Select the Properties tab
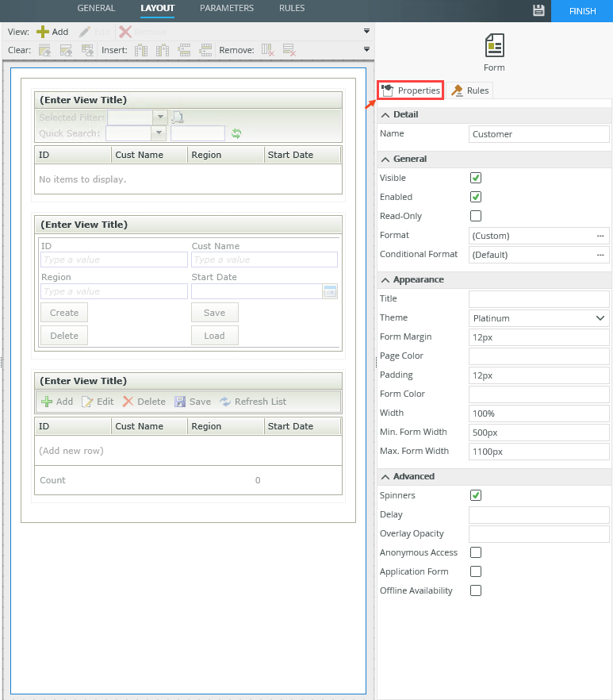 (411, 90)
